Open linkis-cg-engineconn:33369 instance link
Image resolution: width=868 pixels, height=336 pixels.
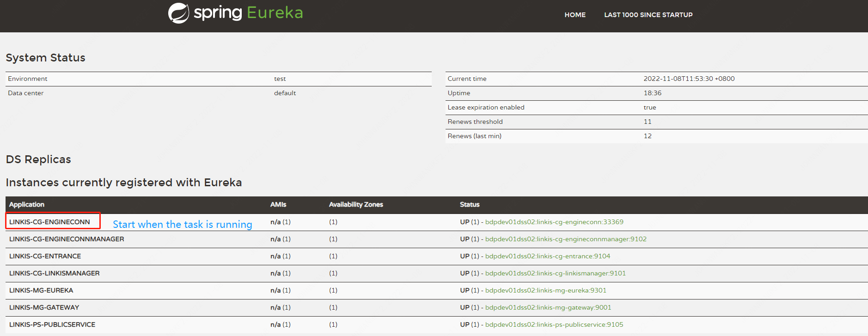click(x=554, y=222)
